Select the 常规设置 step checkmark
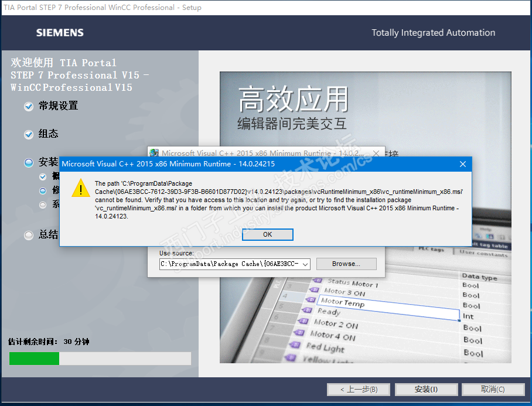The height and width of the screenshot is (406, 532). pos(29,107)
